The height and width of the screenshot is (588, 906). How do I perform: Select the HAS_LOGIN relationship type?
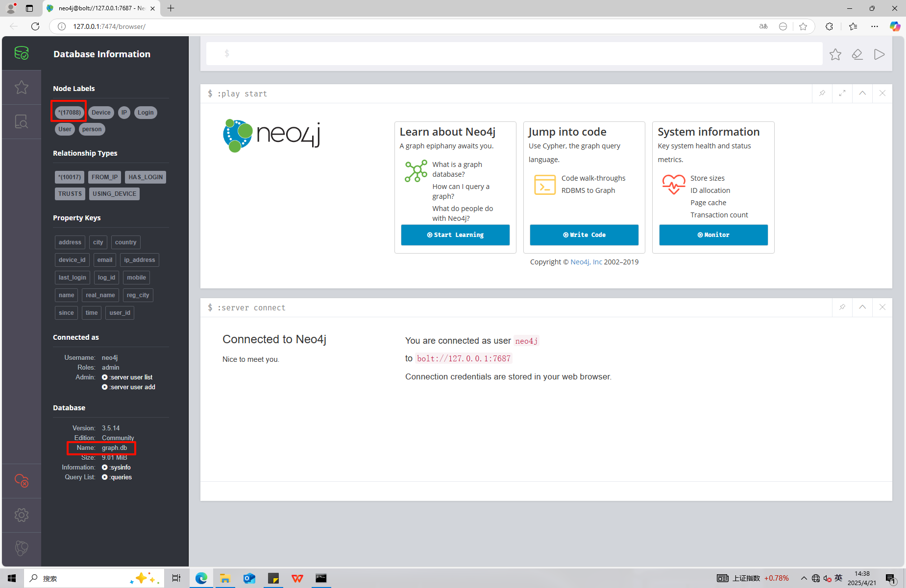tap(146, 177)
